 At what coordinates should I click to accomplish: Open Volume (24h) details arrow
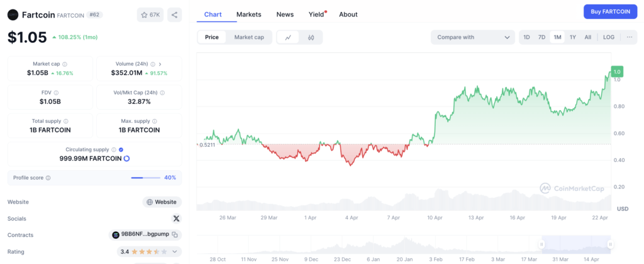pos(160,64)
